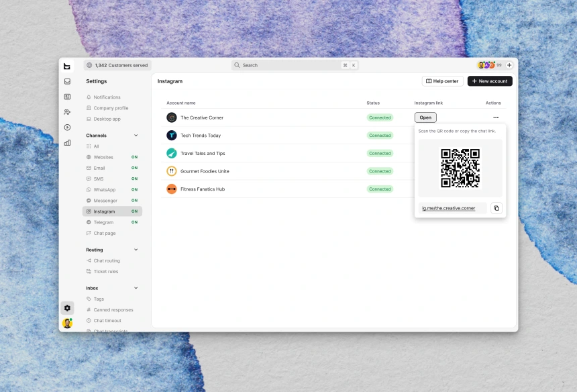Click the Fitness Fanatics Hub account name

(x=203, y=189)
